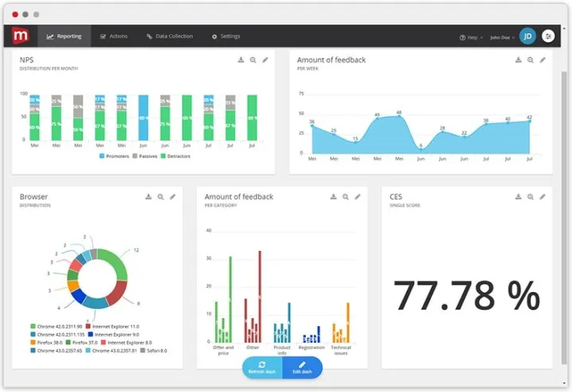The height and width of the screenshot is (392, 572).
Task: Open the filter sliders icon in top bar
Action: [x=548, y=37]
